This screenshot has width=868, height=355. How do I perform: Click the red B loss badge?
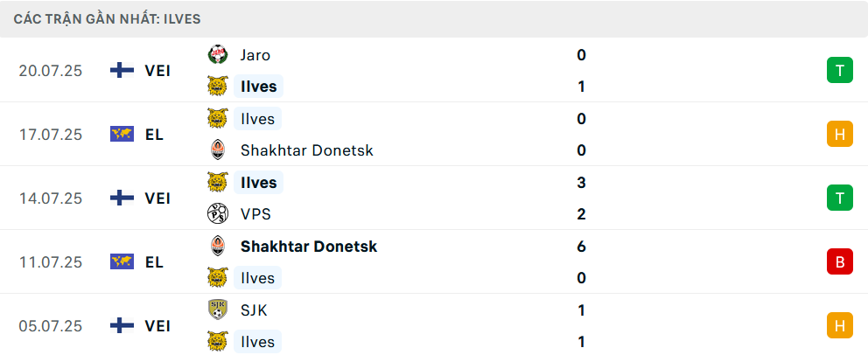[840, 262]
